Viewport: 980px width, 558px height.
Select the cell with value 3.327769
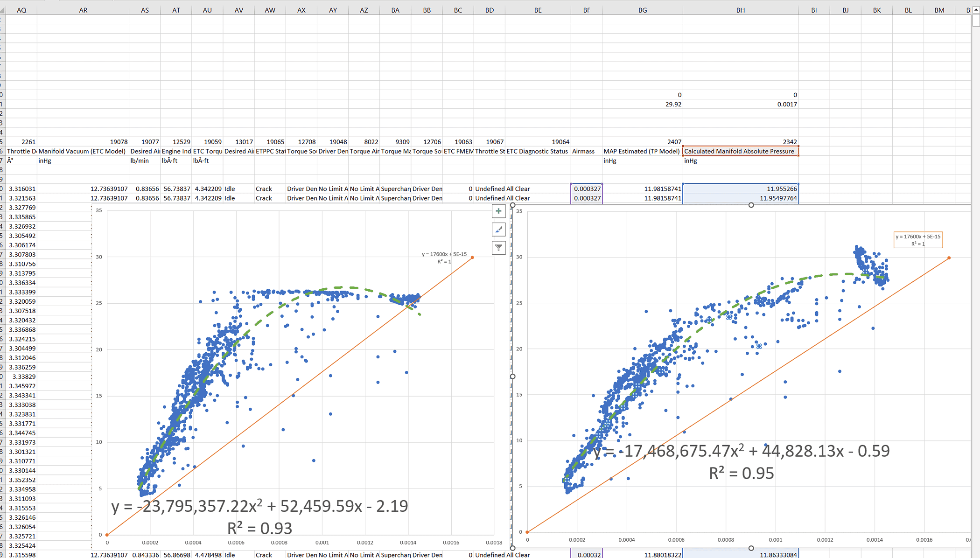pyautogui.click(x=21, y=208)
